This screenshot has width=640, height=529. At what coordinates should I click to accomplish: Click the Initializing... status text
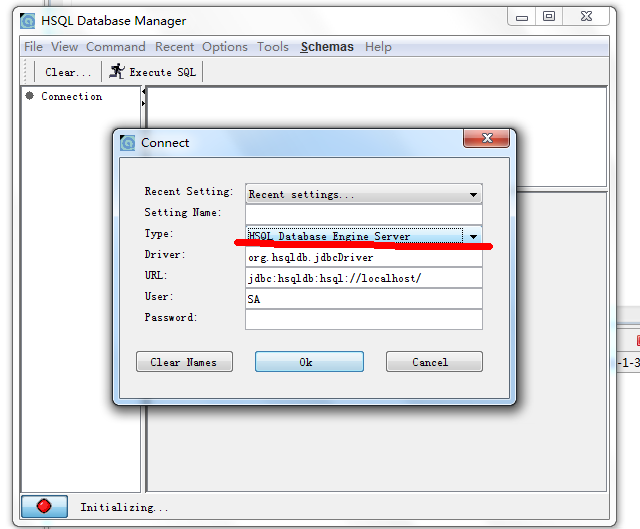pyautogui.click(x=124, y=507)
